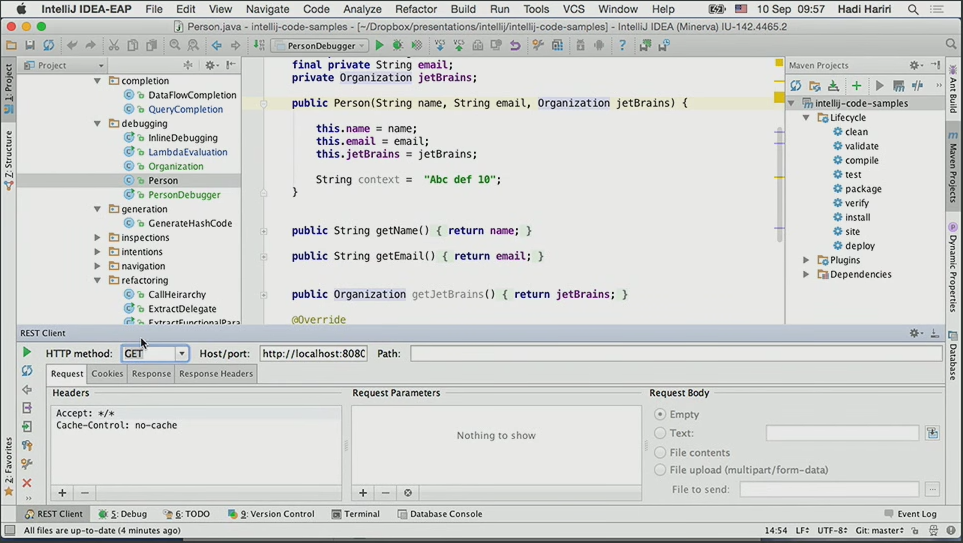963x543 pixels.
Task: Click the Cut scissors icon
Action: [114, 45]
